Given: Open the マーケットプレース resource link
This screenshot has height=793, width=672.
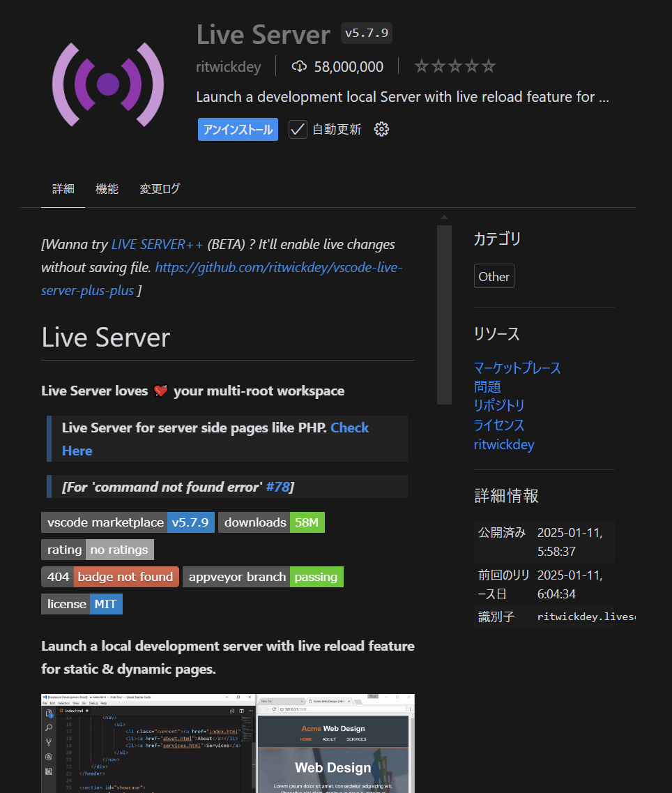Looking at the screenshot, I should tap(517, 368).
